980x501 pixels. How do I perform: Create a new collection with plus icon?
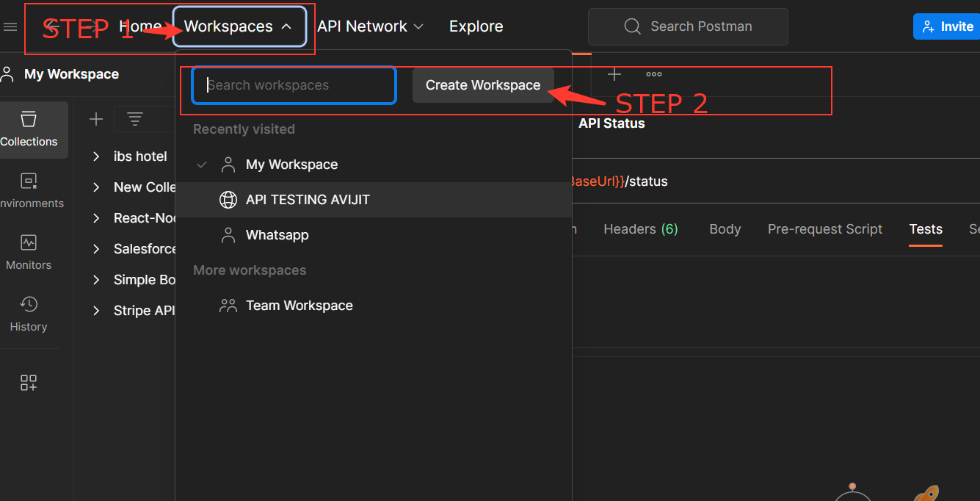pos(96,119)
